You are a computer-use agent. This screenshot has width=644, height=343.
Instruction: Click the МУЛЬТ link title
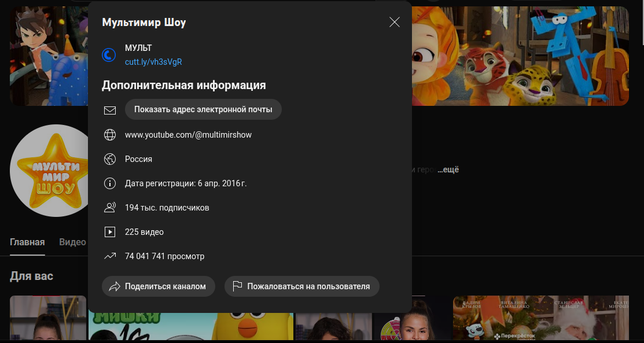point(138,48)
